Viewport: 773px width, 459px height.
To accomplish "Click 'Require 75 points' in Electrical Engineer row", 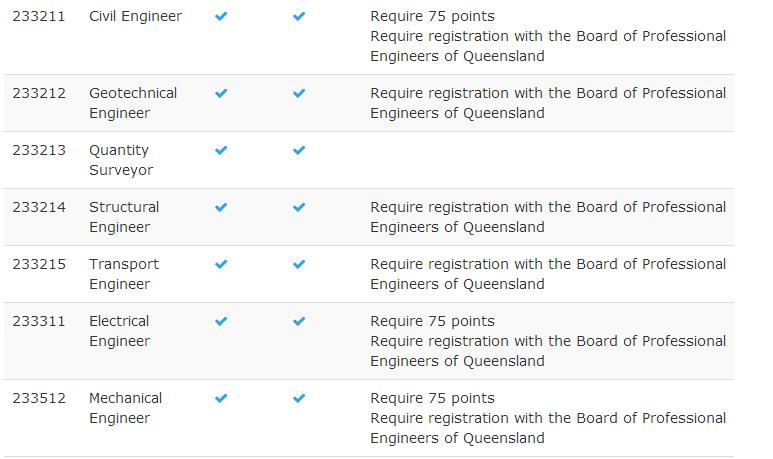I will click(432, 321).
